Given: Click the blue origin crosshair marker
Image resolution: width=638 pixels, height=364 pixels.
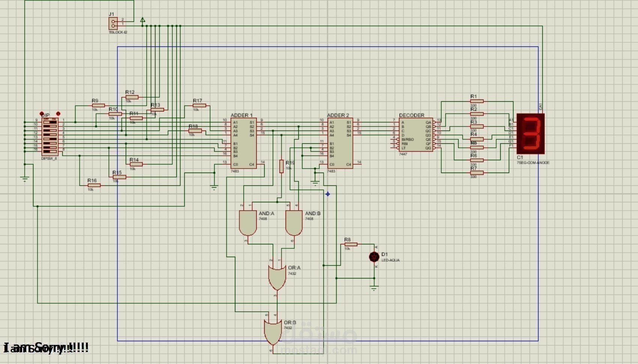Looking at the screenshot, I should (328, 194).
